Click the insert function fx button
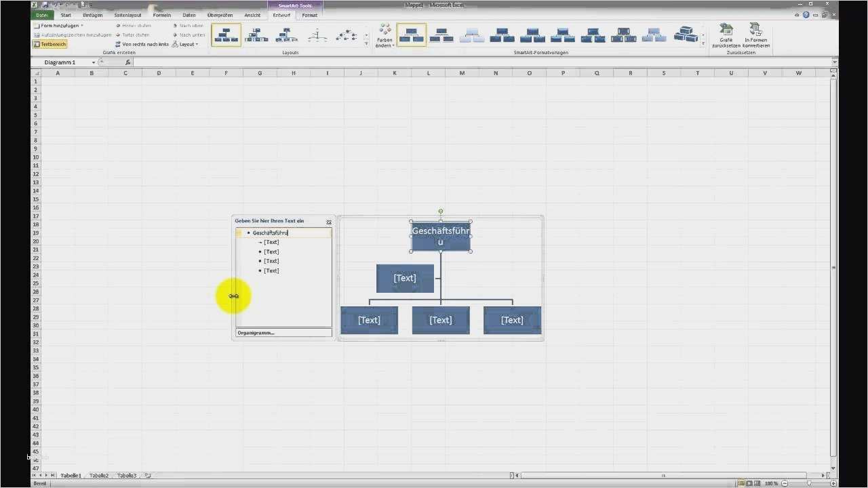The width and height of the screenshot is (868, 488). click(x=127, y=62)
